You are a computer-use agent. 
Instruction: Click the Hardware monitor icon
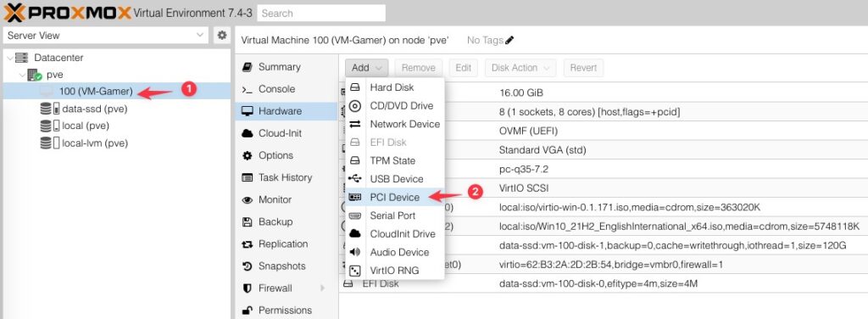tap(248, 111)
